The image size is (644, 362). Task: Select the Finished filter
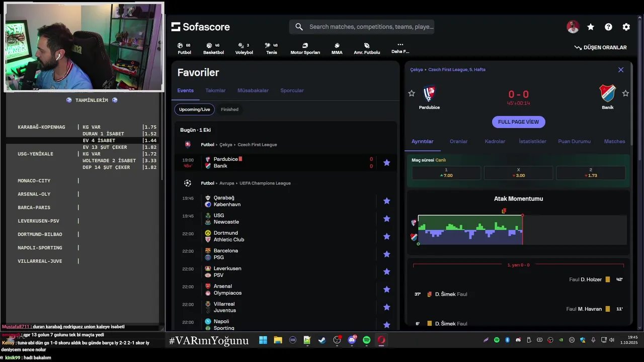point(229,109)
